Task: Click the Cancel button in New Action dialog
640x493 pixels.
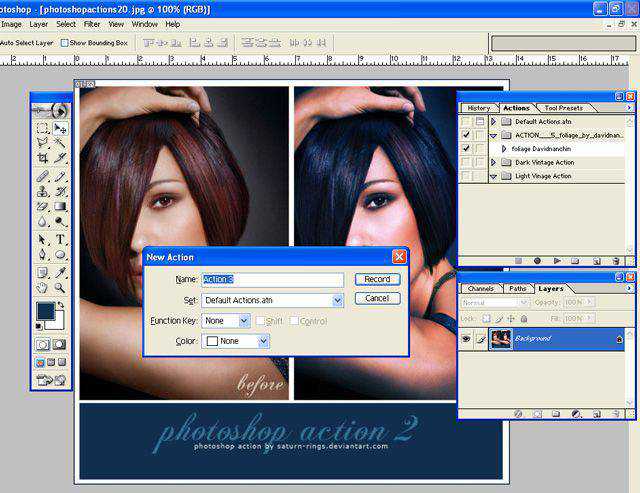Action: coord(377,298)
